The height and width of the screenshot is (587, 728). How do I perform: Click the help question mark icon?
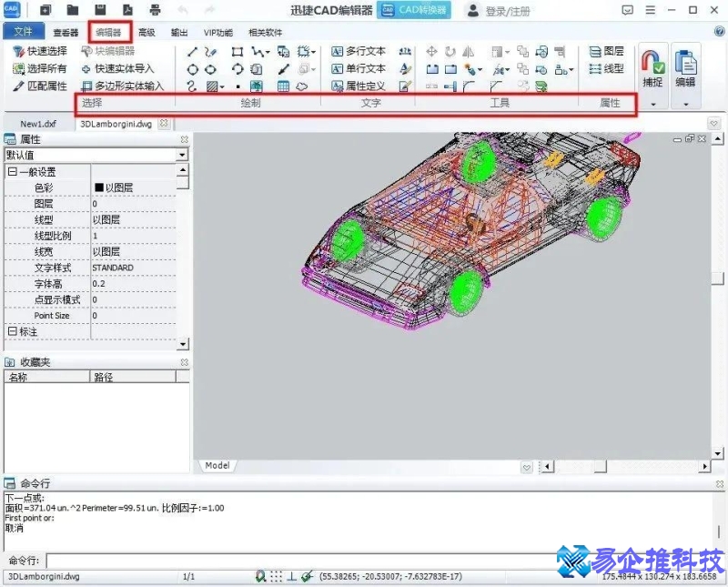[x=719, y=32]
